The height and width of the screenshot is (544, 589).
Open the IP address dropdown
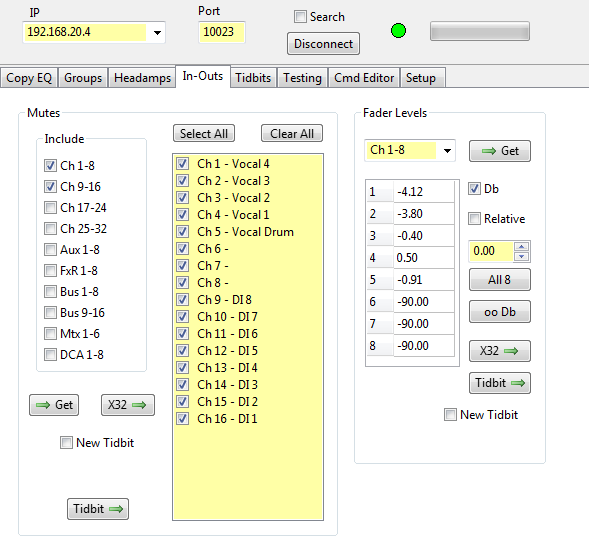(157, 33)
